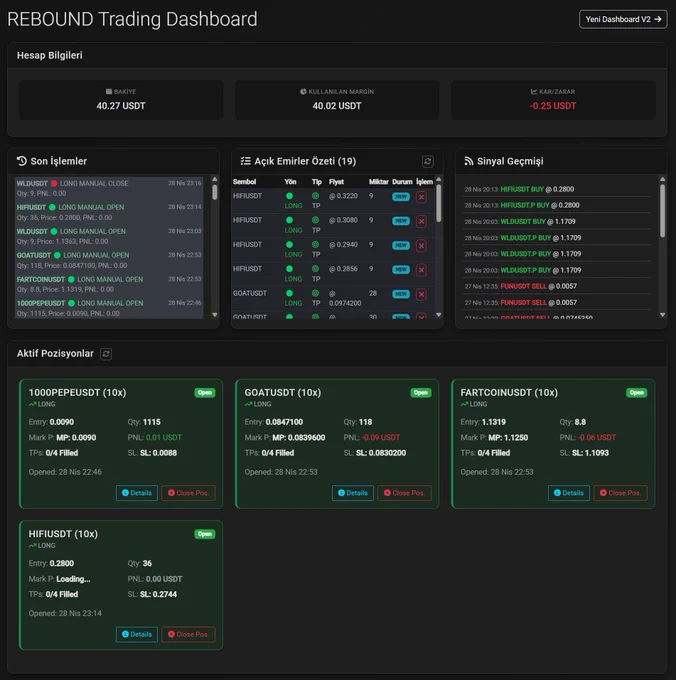Click the Open badge on the FARTCOINUSDT card
Image resolution: width=676 pixels, height=680 pixels.
(x=637, y=392)
